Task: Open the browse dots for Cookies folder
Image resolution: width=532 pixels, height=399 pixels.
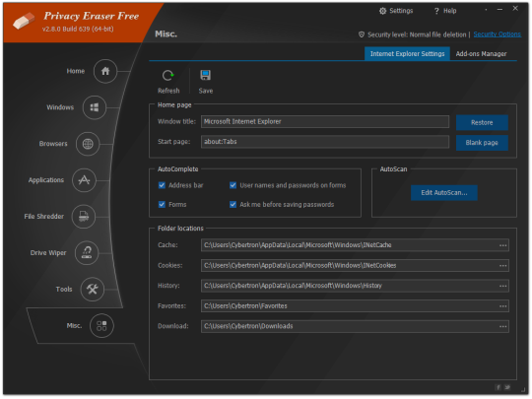Action: tap(502, 266)
